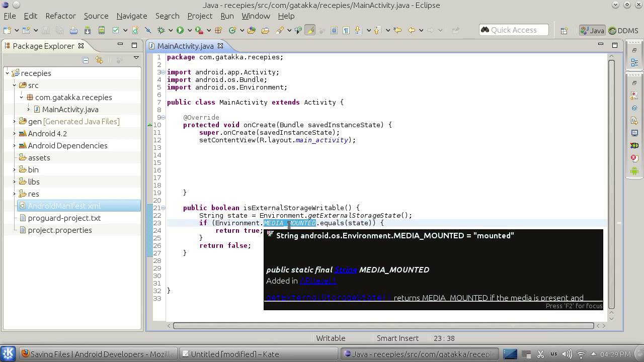The width and height of the screenshot is (644, 362).
Task: Open the Source menu
Action: tap(96, 16)
